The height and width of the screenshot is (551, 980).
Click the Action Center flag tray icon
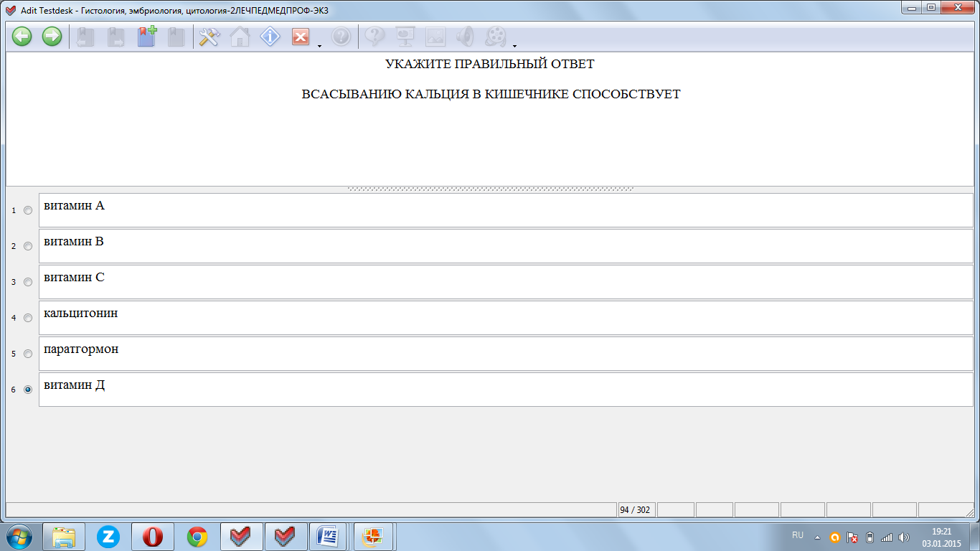tap(852, 537)
